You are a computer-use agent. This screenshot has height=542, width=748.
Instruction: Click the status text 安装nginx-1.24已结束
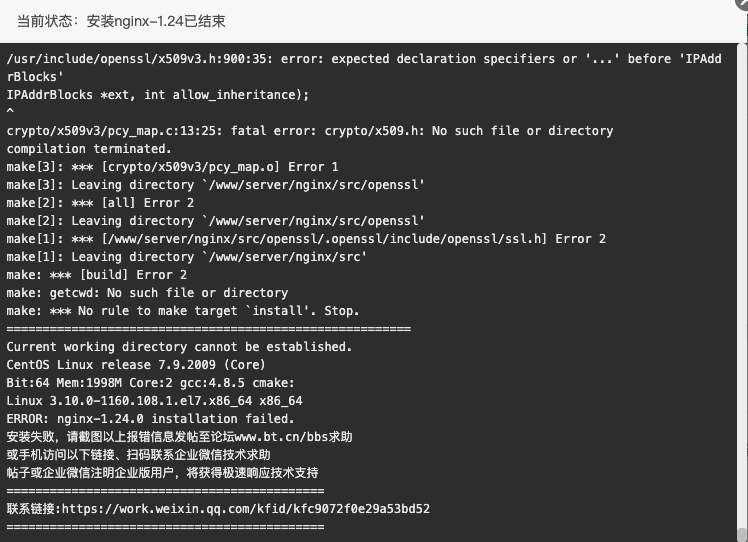[156, 21]
